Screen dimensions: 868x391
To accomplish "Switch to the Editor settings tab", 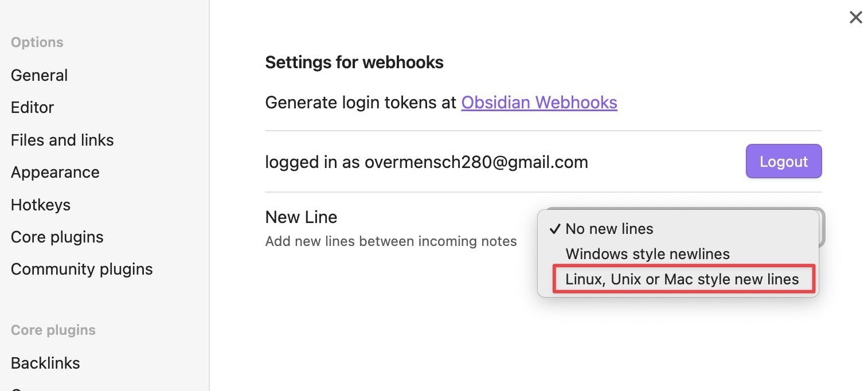I will 32,107.
